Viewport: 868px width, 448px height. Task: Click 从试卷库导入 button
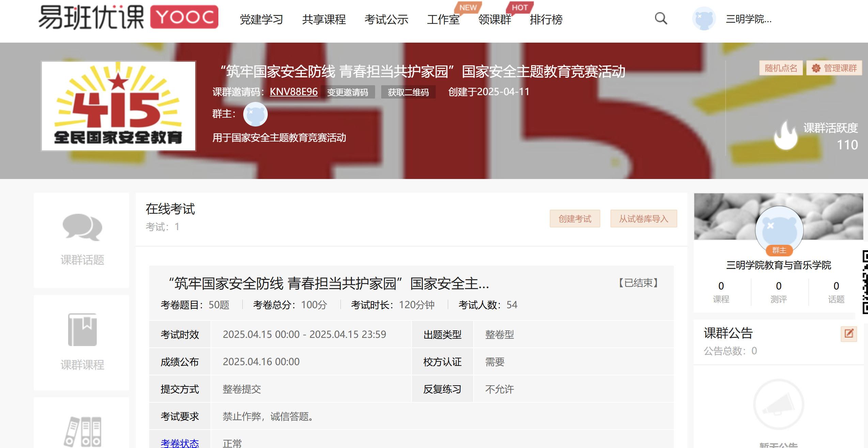(x=643, y=219)
